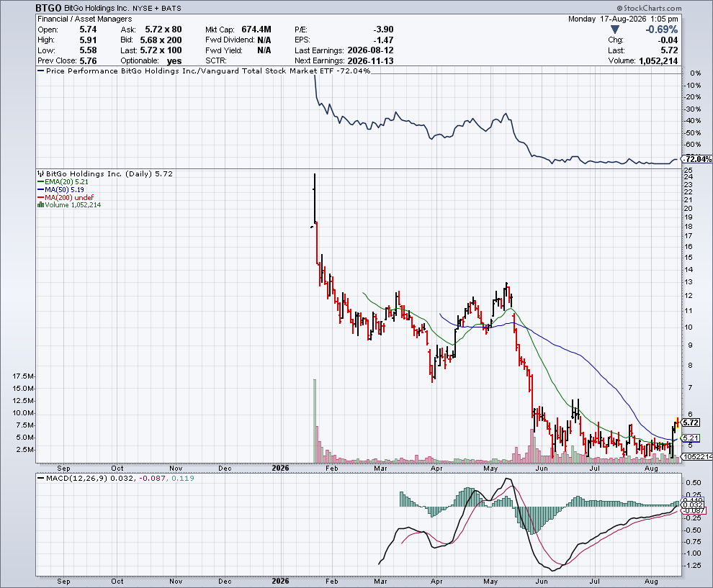The height and width of the screenshot is (588, 713).
Task: Click the volume bars icon in legend
Action: point(40,205)
